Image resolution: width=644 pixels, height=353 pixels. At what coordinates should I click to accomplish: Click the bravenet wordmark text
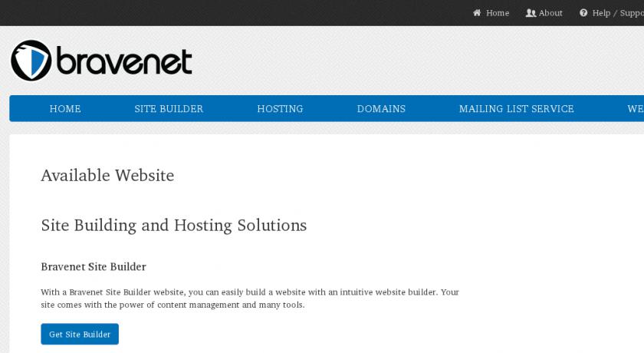pos(124,61)
